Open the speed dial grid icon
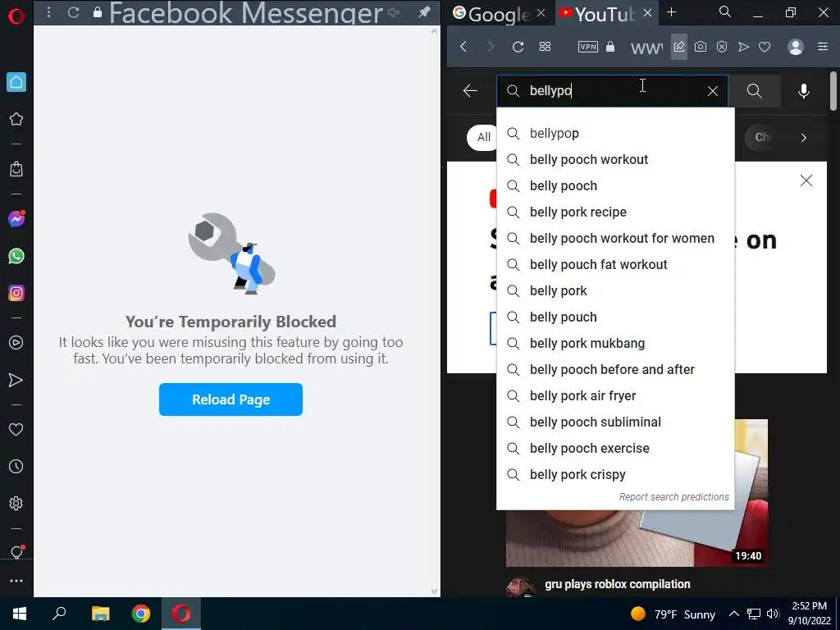Screen dimensions: 840x630 tap(545, 47)
